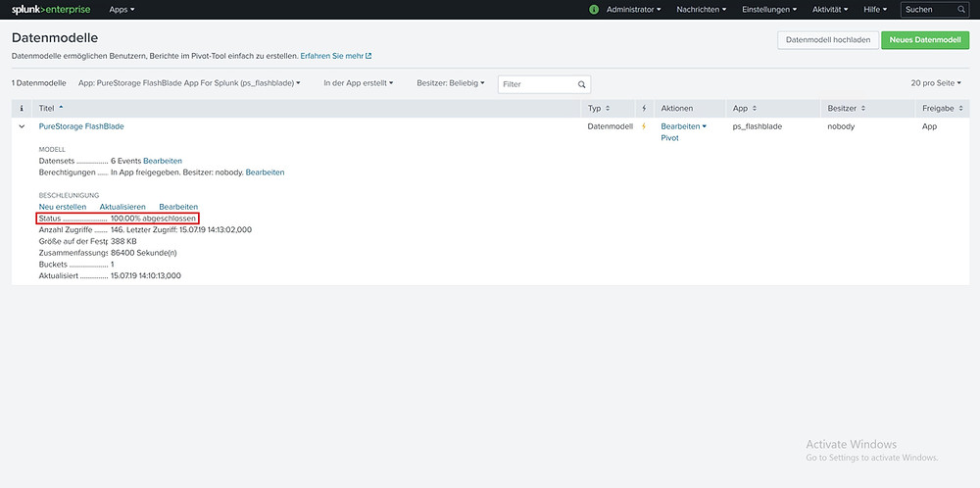Collapse the PureStorage FlashBlade row

22,126
